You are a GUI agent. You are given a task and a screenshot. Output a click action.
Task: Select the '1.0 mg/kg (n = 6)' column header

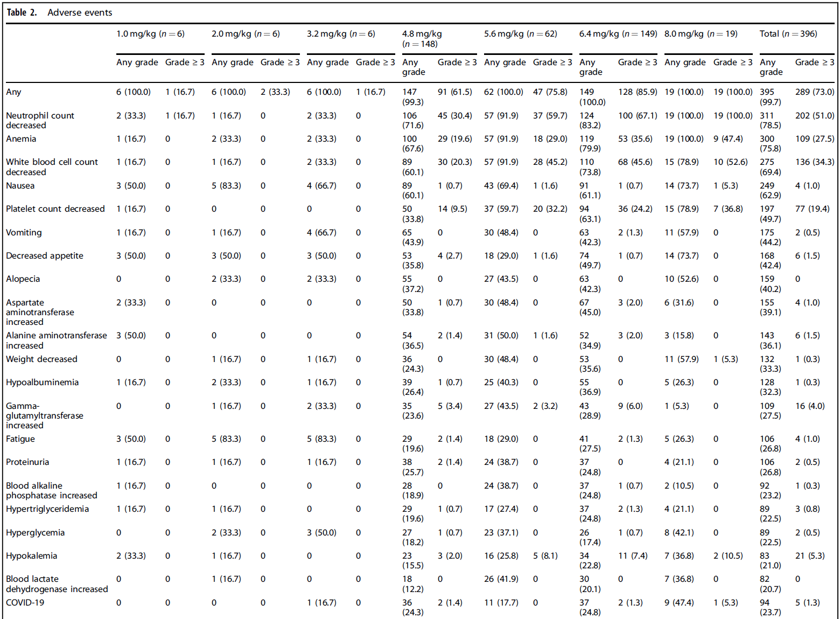coord(150,34)
